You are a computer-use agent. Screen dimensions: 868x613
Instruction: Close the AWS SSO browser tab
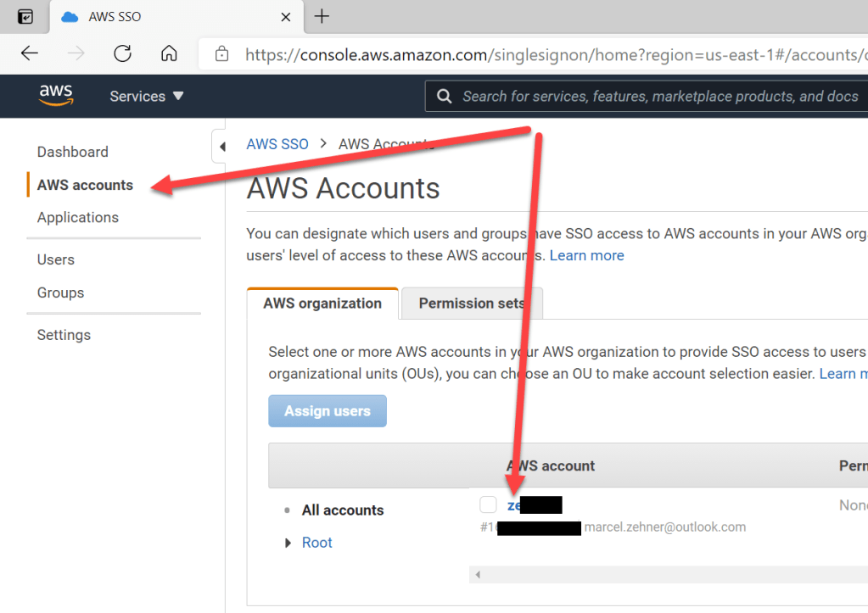coord(286,17)
